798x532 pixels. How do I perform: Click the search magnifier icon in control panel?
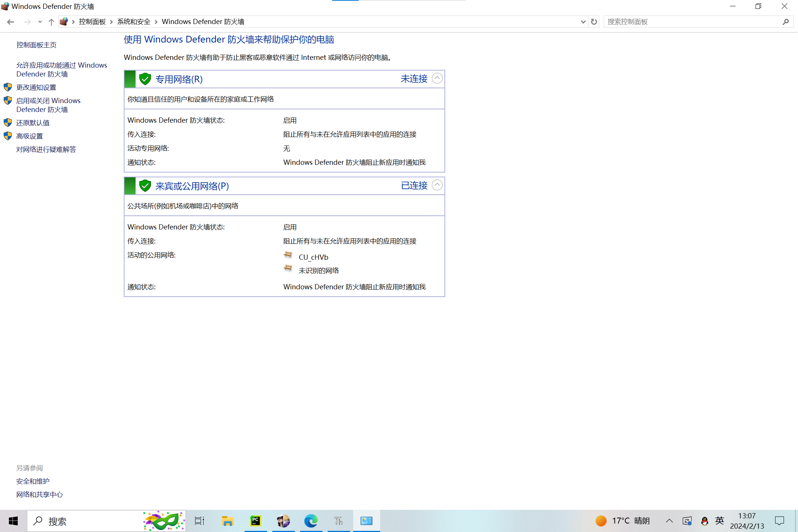785,22
